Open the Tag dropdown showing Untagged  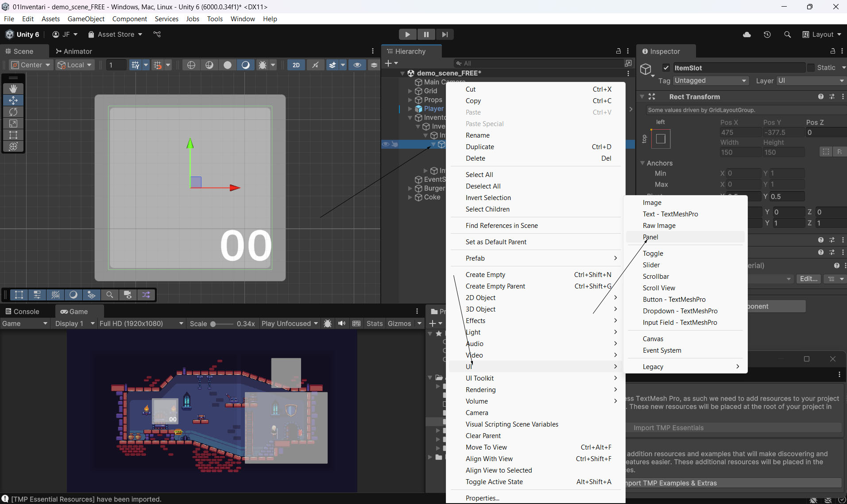tap(710, 81)
